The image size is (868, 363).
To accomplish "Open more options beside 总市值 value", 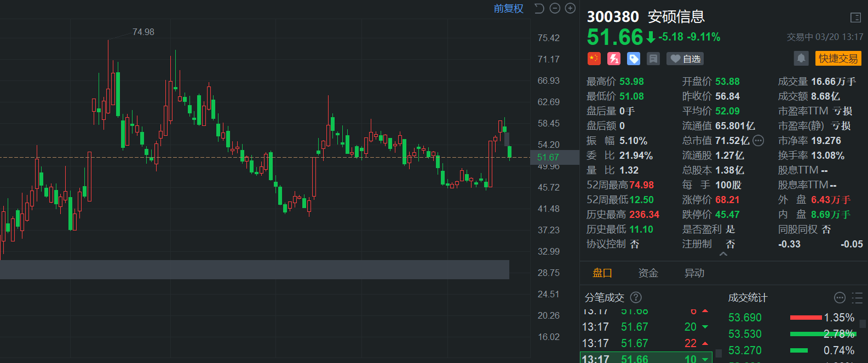I will [x=758, y=141].
